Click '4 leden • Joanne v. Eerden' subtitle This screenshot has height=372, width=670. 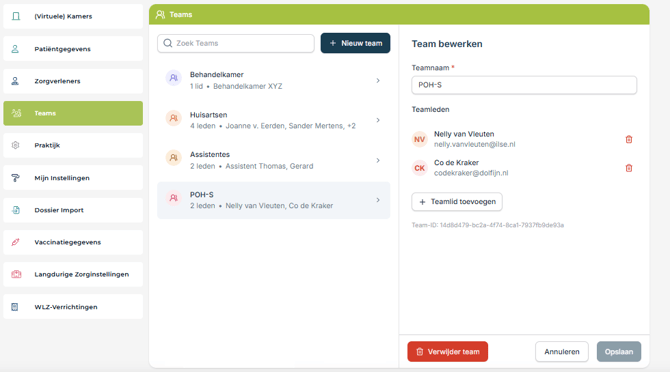click(x=273, y=126)
